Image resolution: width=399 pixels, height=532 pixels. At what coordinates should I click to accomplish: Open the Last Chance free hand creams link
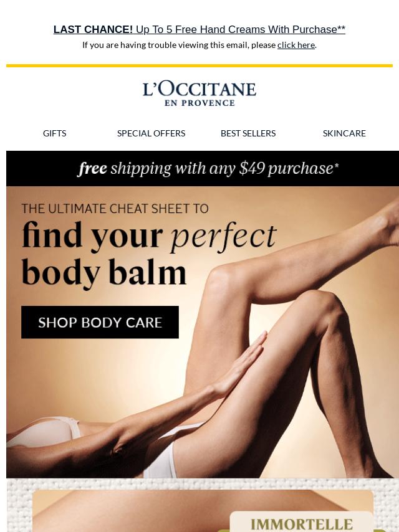199,29
